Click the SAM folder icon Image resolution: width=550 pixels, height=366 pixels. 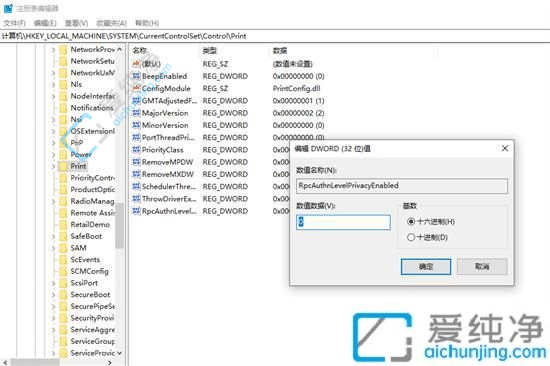pos(63,248)
